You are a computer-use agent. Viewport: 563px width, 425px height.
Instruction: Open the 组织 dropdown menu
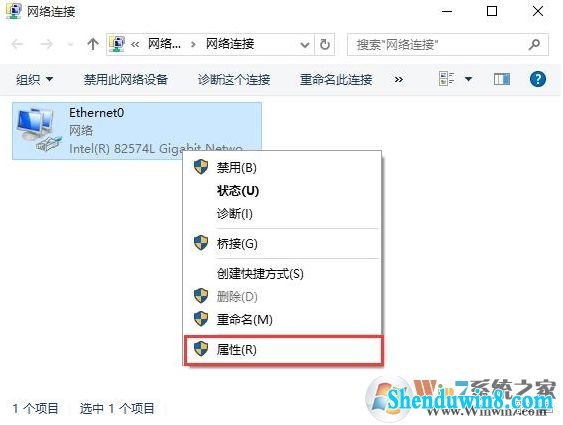[x=34, y=79]
